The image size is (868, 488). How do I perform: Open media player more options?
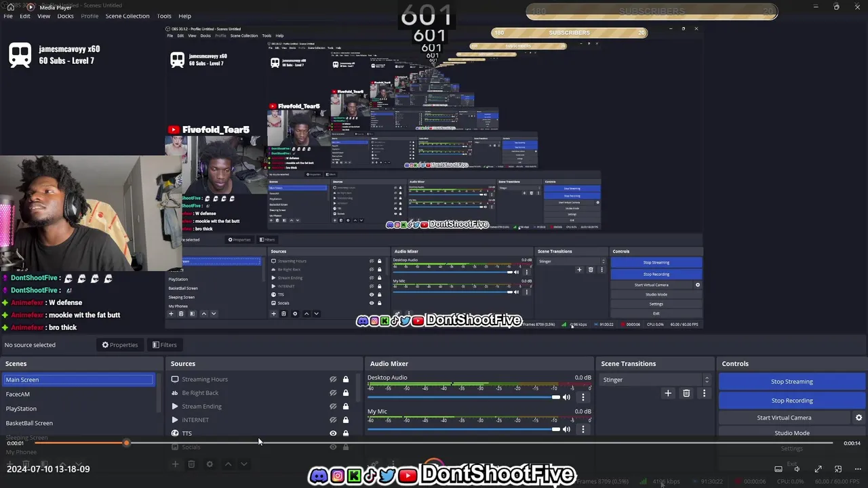tap(857, 469)
